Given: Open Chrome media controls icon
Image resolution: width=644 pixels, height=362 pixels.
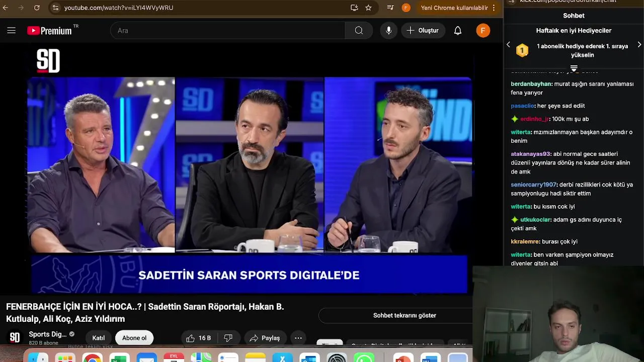Looking at the screenshot, I should click(390, 8).
